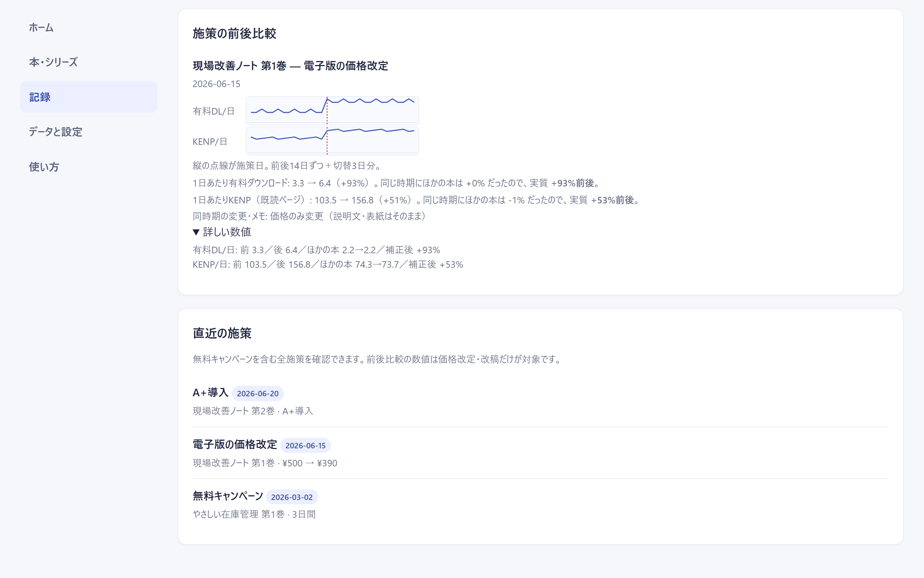Select the 無料キャンペーン entry title
The width and height of the screenshot is (924, 578).
[227, 496]
